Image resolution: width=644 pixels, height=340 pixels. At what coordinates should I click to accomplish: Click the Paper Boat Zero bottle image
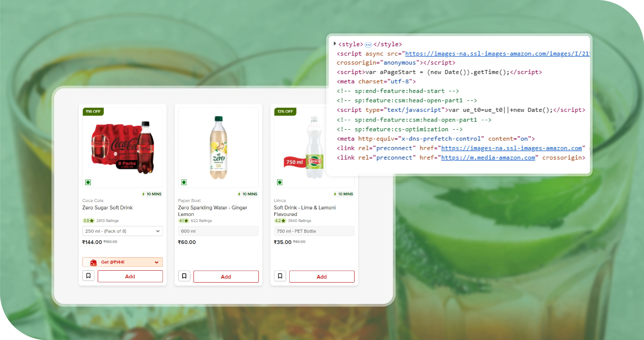click(x=218, y=148)
